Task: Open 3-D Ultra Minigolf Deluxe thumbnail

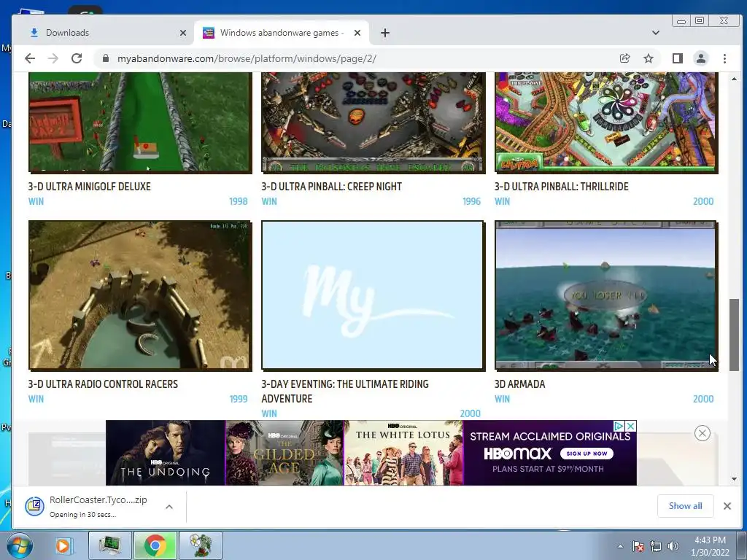Action: pyautogui.click(x=140, y=122)
